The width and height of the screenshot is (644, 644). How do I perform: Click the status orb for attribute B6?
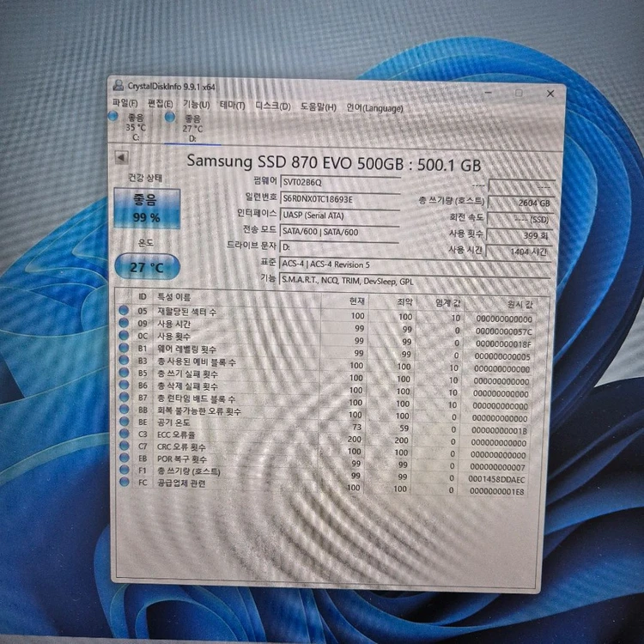[x=124, y=385]
